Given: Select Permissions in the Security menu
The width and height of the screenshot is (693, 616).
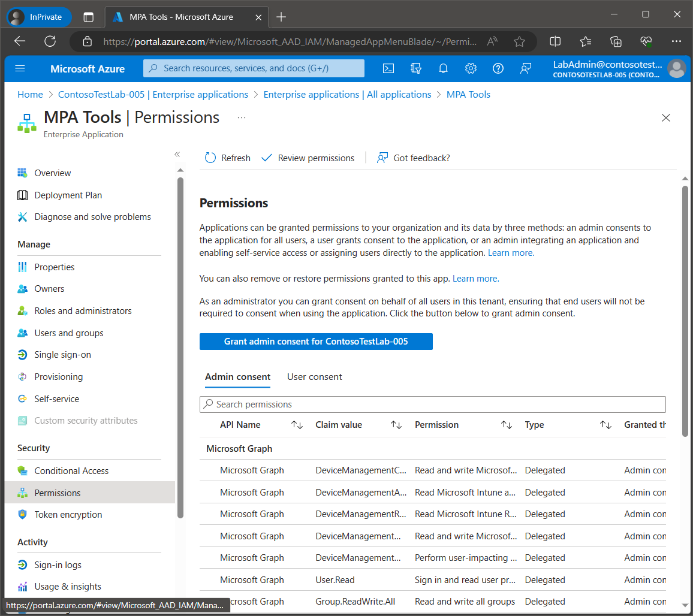Looking at the screenshot, I should click(x=90, y=493).
